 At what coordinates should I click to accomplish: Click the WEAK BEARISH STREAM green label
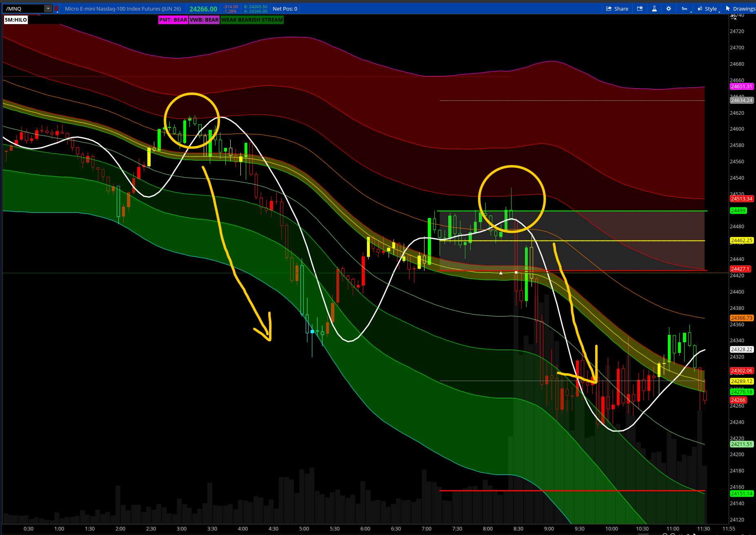(252, 20)
